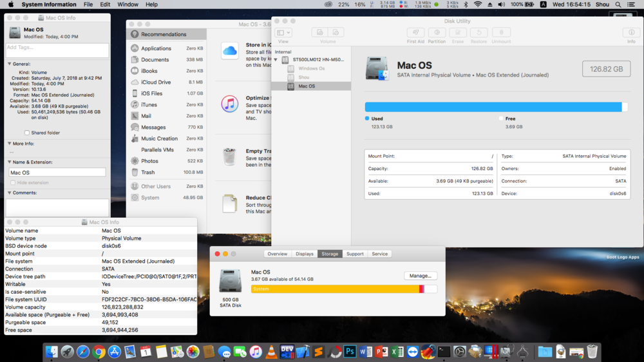Collapse the ST500LM012 disk tree

(276, 60)
